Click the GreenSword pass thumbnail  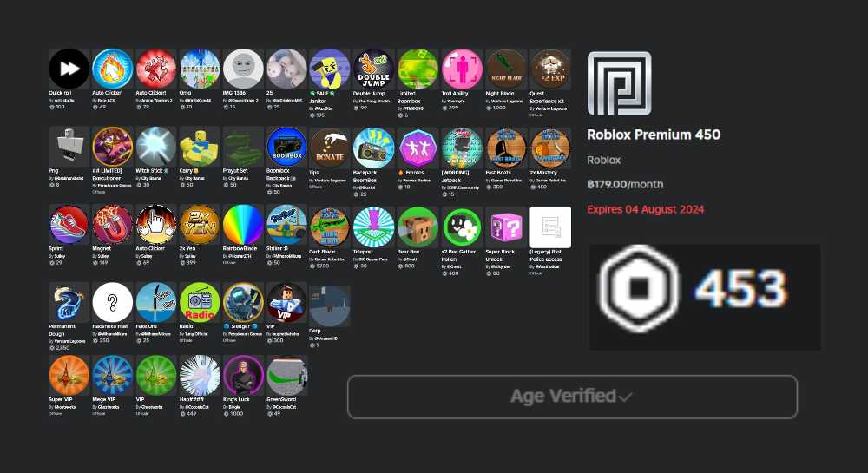286,376
